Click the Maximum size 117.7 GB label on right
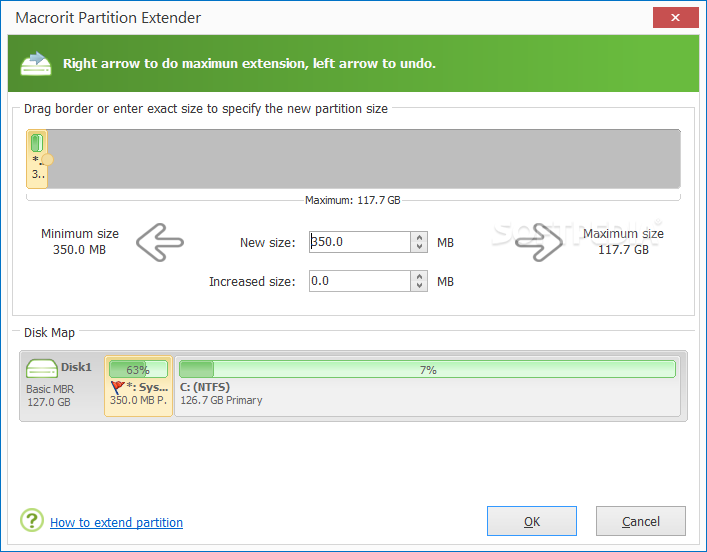The width and height of the screenshot is (707, 552). (623, 242)
